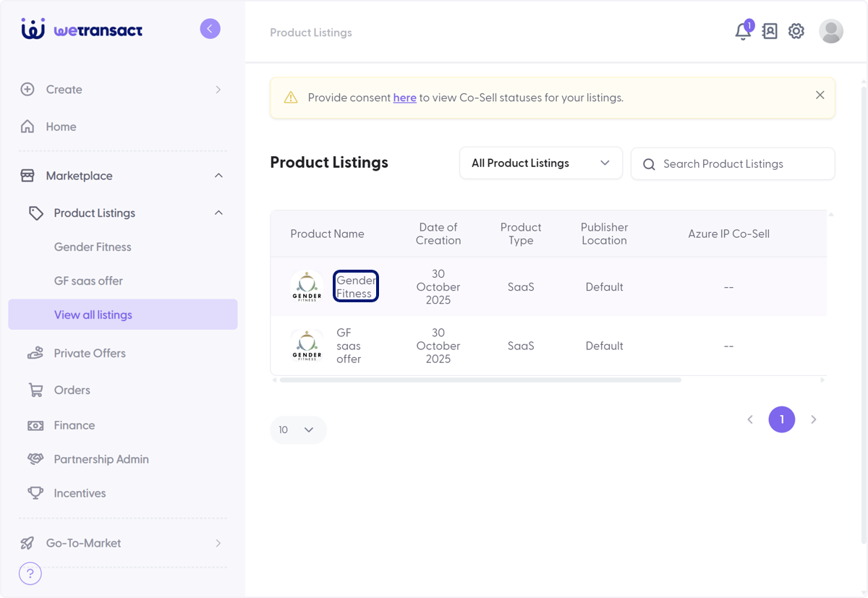Click the Date of Creation column header
868x598 pixels.
[438, 234]
